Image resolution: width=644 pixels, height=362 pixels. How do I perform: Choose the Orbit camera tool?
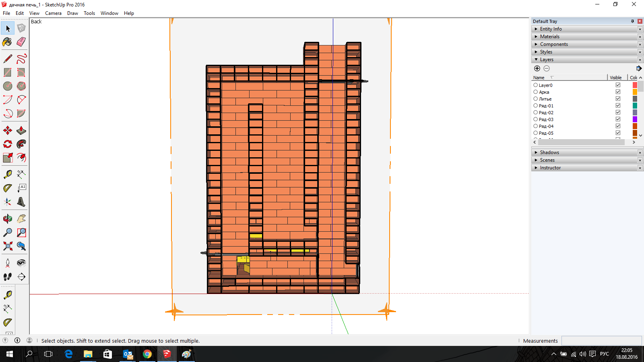[x=7, y=219]
